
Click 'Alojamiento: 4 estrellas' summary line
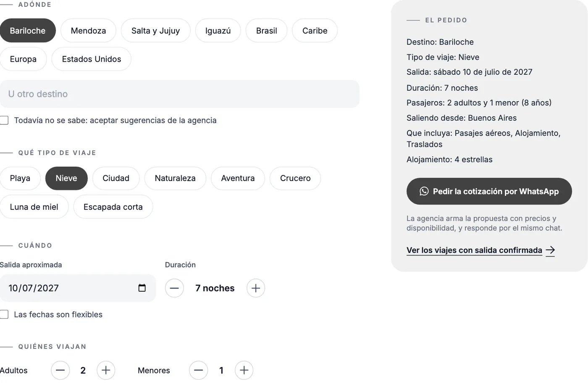(x=449, y=160)
